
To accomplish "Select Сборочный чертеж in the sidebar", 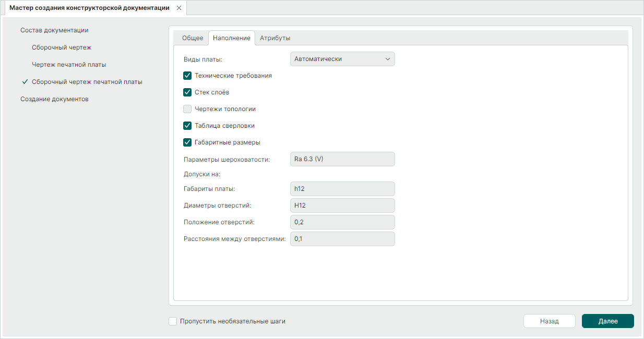I will point(62,47).
